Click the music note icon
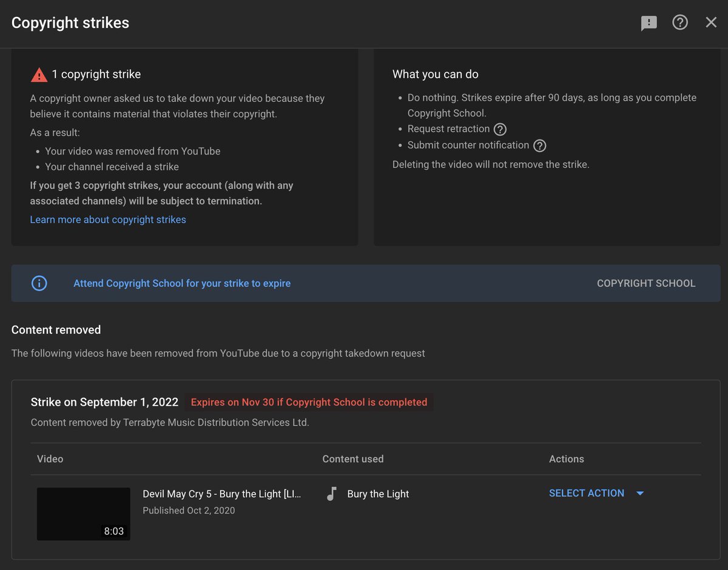This screenshot has height=570, width=728. (x=331, y=494)
